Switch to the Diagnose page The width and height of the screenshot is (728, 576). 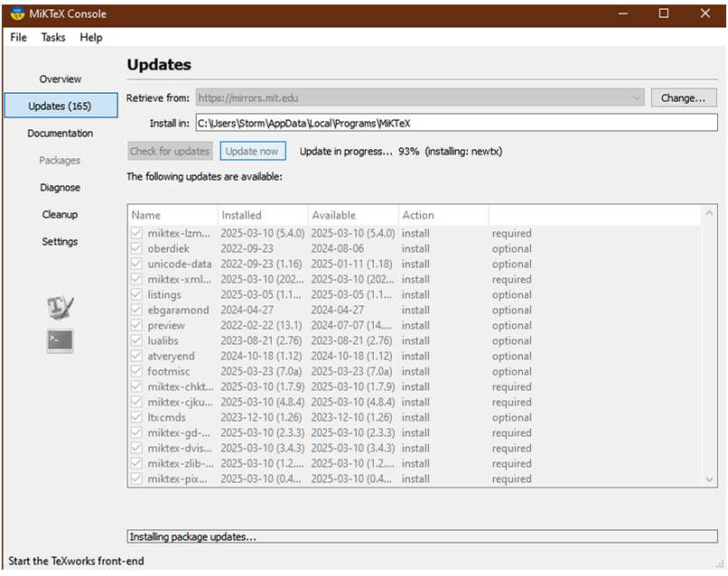click(61, 188)
